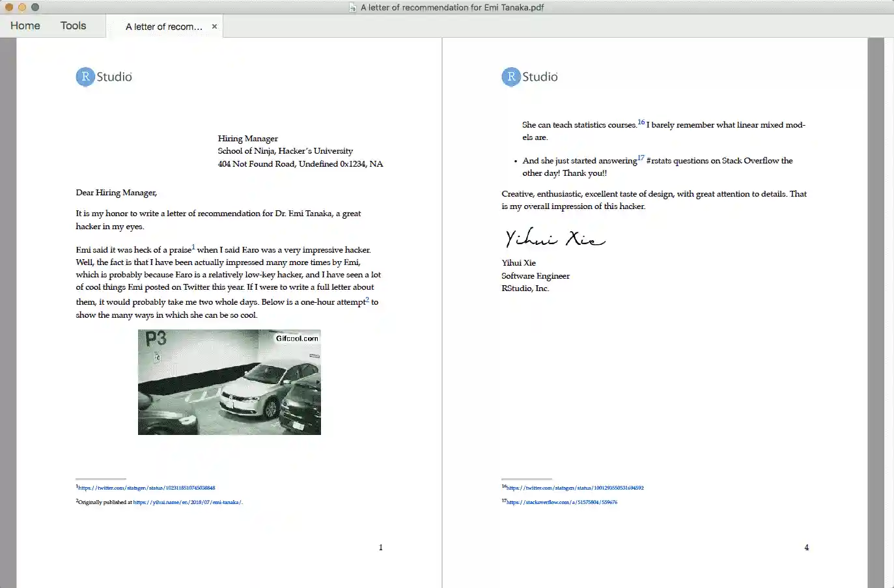Click the page number 4 on the right page
The width and height of the screenshot is (894, 588).
pos(806,547)
